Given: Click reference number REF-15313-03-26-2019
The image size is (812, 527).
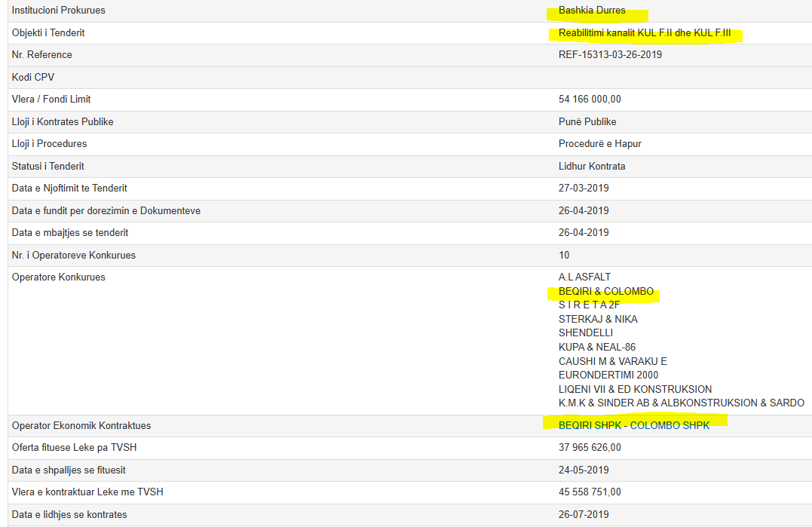Looking at the screenshot, I should 610,55.
